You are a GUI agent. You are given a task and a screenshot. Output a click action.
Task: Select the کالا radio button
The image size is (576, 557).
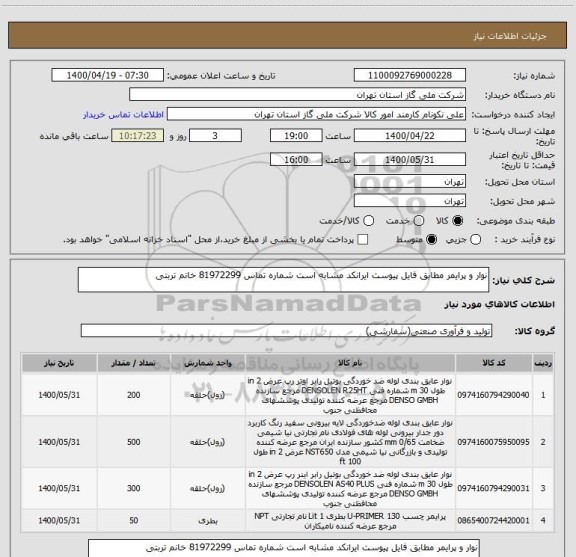458,221
